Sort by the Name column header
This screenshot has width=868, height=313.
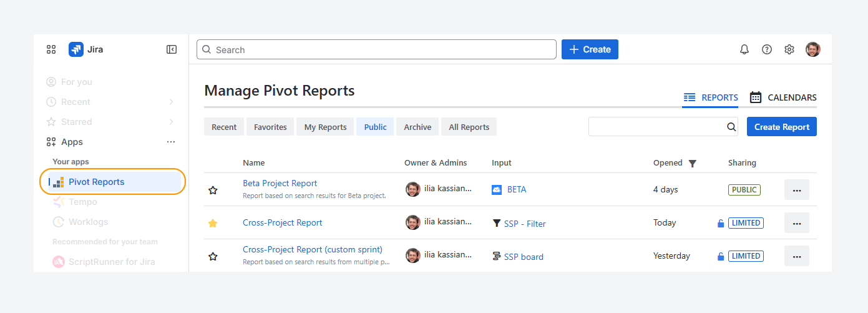(x=254, y=163)
